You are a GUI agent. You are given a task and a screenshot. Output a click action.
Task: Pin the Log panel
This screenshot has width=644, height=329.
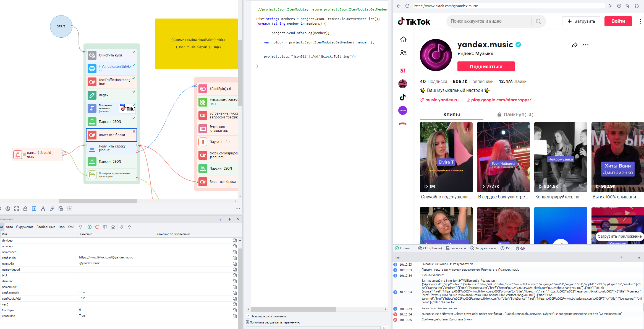click(639, 258)
